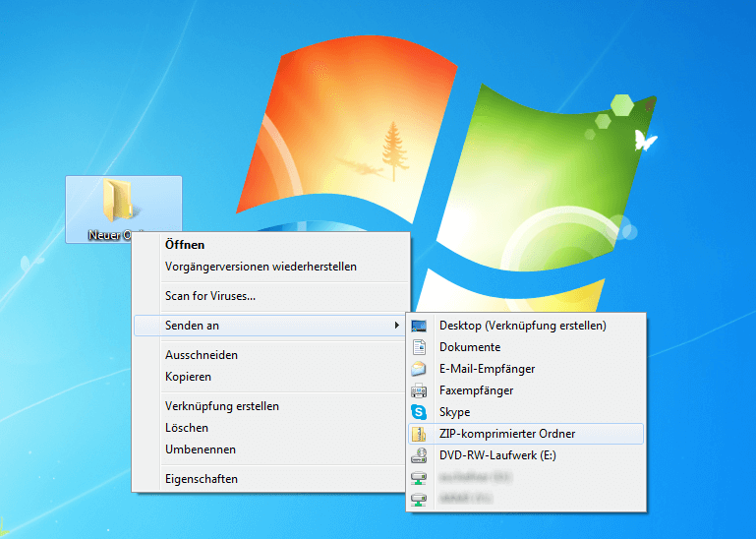Image resolution: width=756 pixels, height=539 pixels.
Task: Click the DVD-RW drive icon
Action: [419, 455]
